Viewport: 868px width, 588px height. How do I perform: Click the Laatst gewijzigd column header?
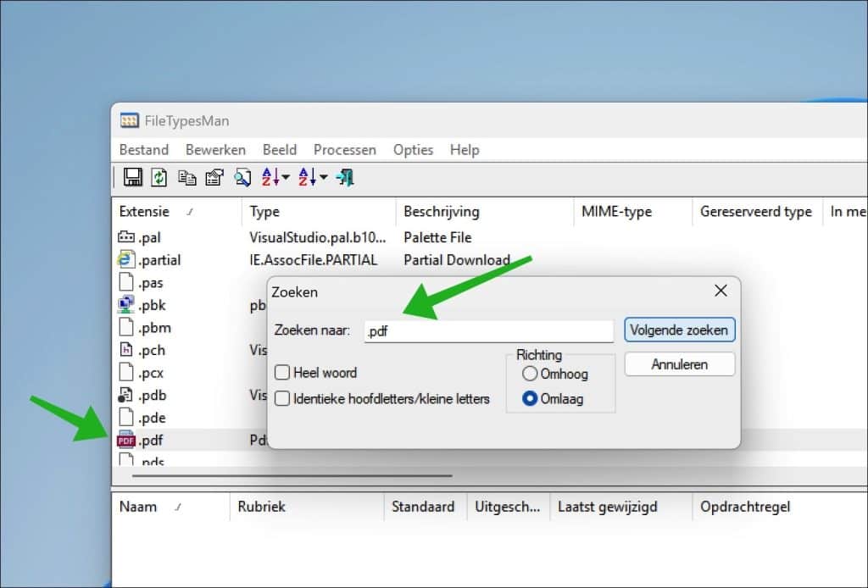click(620, 507)
